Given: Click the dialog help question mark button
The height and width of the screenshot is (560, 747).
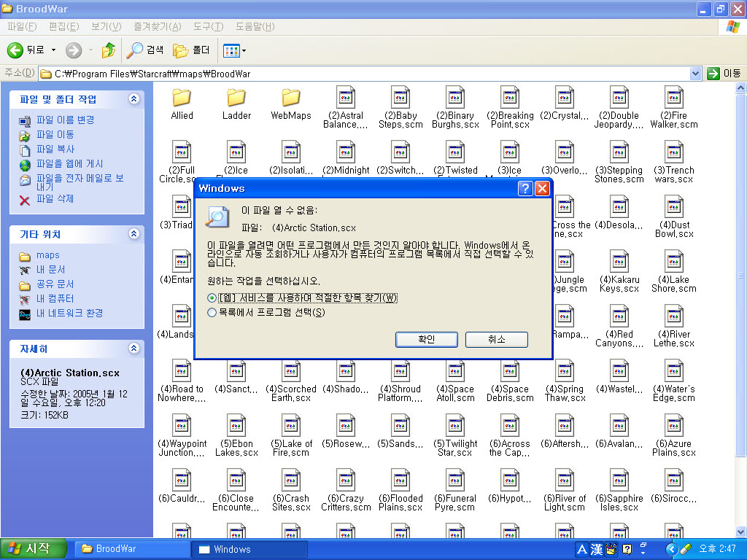Looking at the screenshot, I should coord(525,189).
